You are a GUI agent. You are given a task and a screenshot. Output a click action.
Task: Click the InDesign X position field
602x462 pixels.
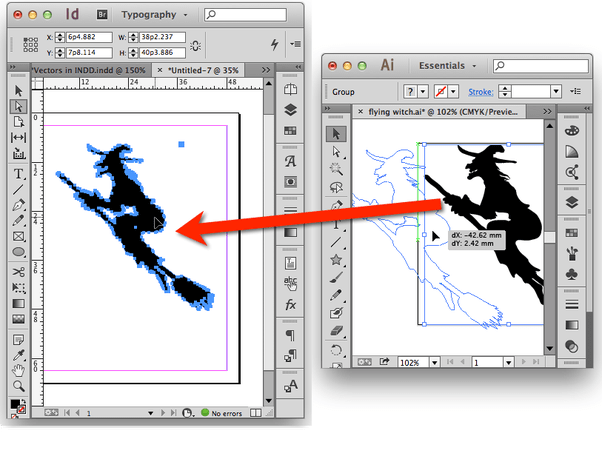89,37
